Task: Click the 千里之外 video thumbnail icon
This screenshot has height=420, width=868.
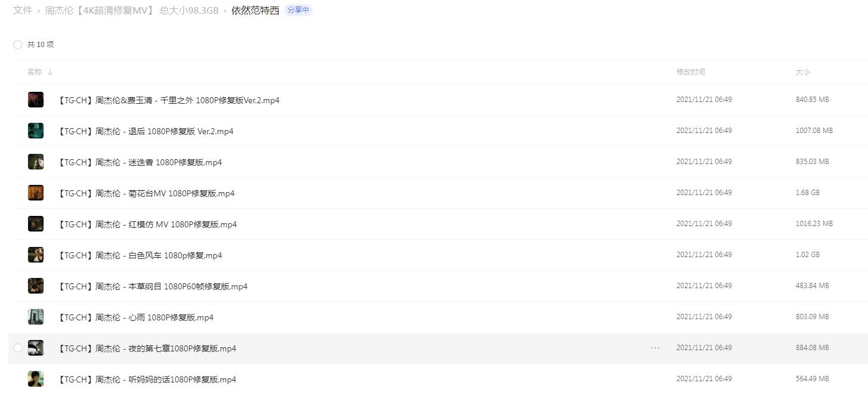Action: coord(36,100)
